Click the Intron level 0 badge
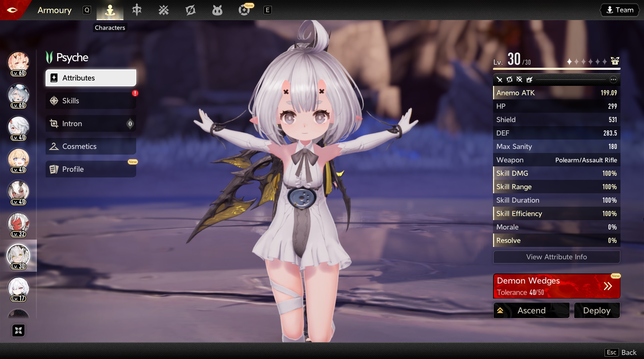644x359 pixels. pos(130,124)
